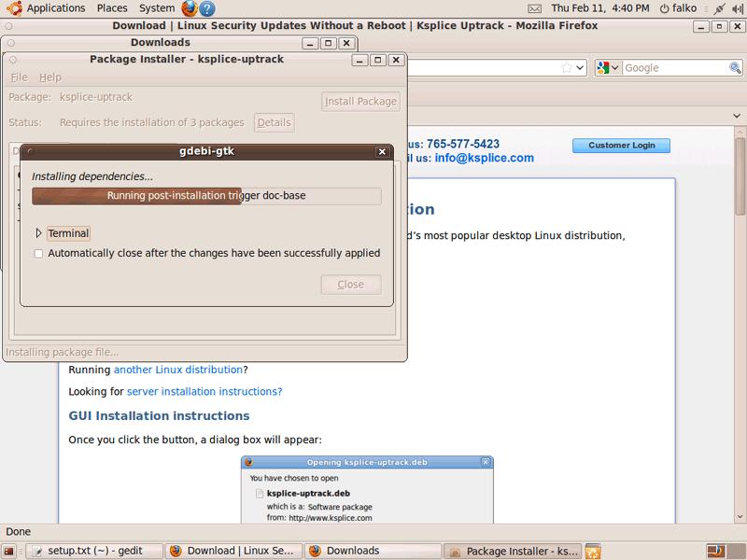Open the Help icon in top panel
Screen dimensions: 747x560
pos(207,8)
